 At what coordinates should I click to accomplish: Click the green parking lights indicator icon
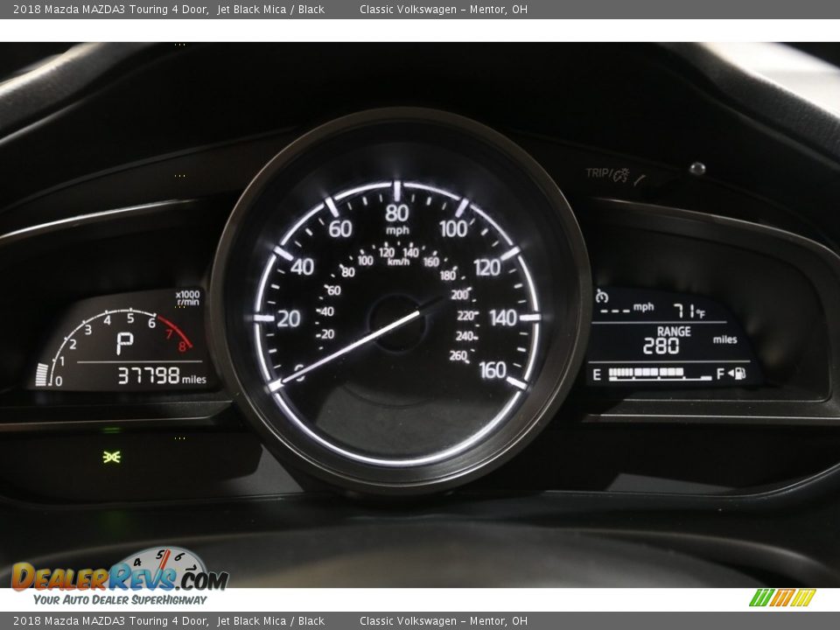[x=111, y=456]
